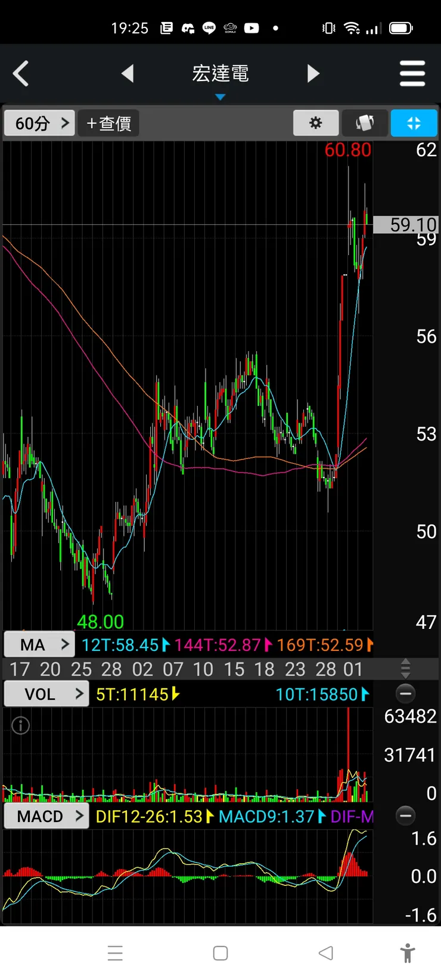Tap the 48.00 low price label
The image size is (441, 980).
pyautogui.click(x=100, y=622)
